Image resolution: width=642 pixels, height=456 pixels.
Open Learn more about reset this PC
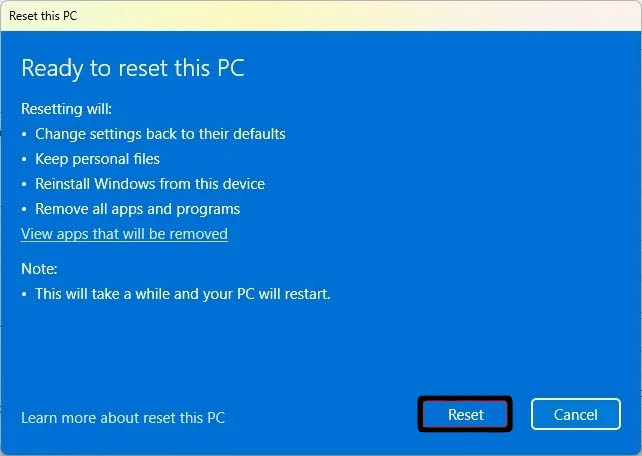click(x=123, y=417)
